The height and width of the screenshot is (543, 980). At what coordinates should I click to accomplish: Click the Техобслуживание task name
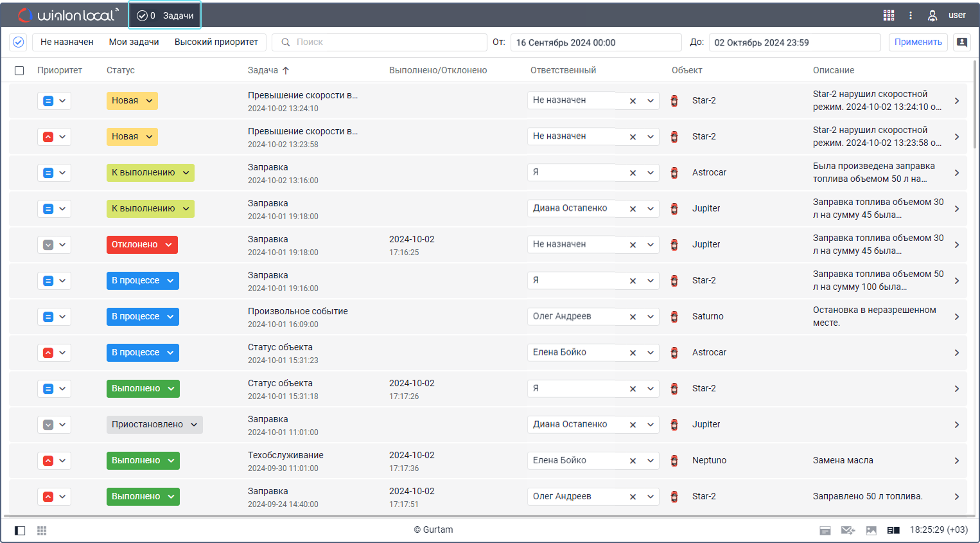pos(286,455)
